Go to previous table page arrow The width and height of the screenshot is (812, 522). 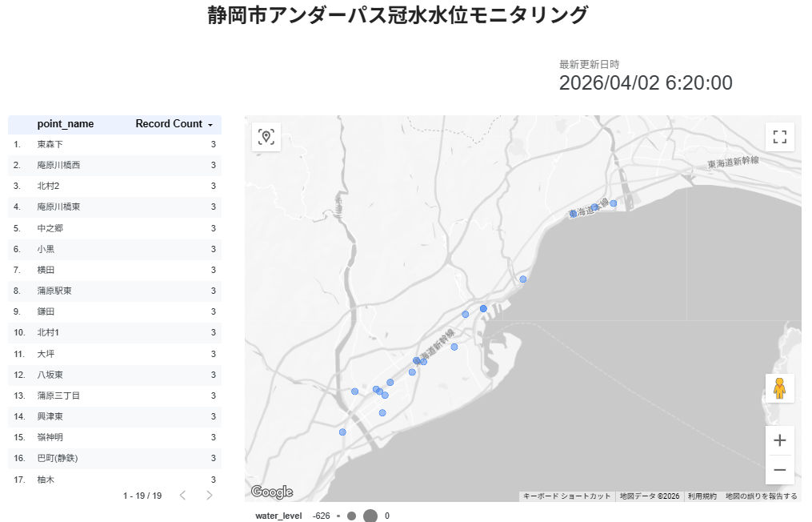[182, 496]
